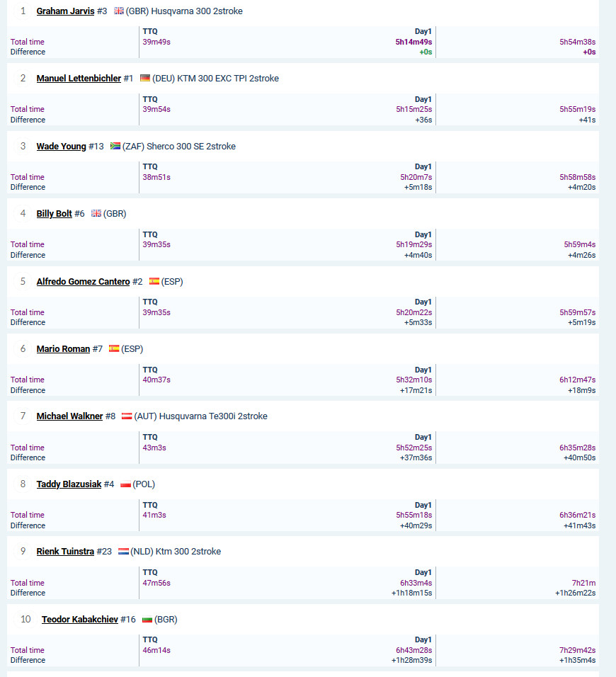Open the Mario Roman name link

(x=63, y=349)
